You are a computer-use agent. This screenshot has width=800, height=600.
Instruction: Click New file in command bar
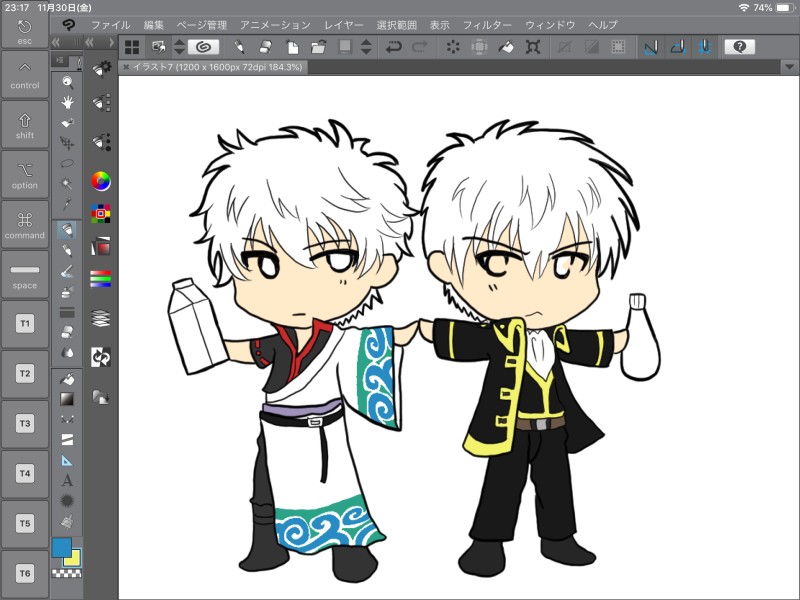(292, 47)
